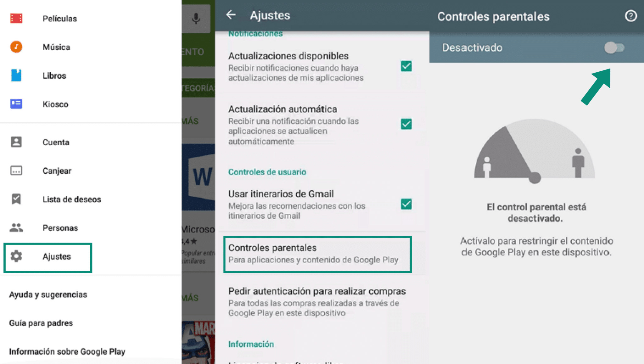Tap the Controles de usuario section header
The image size is (644, 364).
(267, 172)
